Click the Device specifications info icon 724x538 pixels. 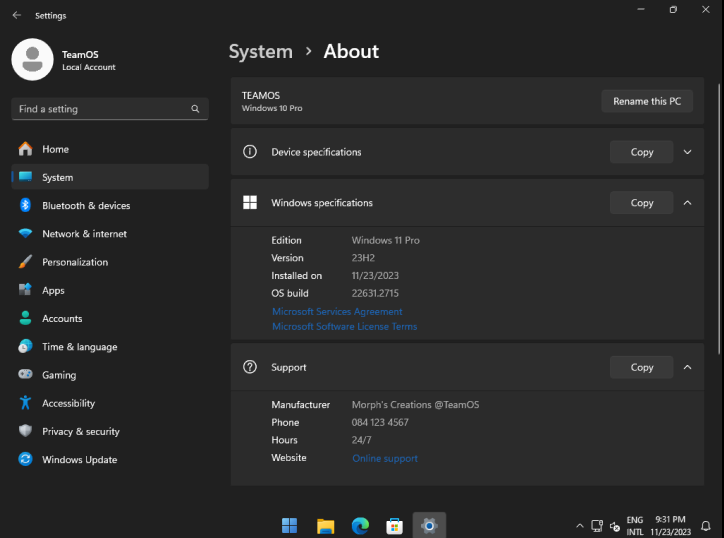pos(250,151)
